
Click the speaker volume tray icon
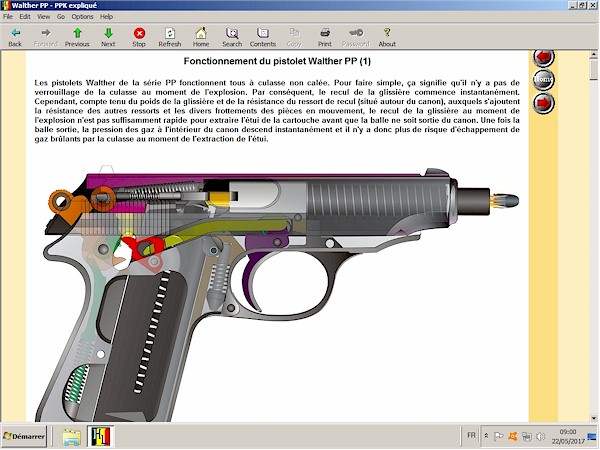tap(540, 436)
